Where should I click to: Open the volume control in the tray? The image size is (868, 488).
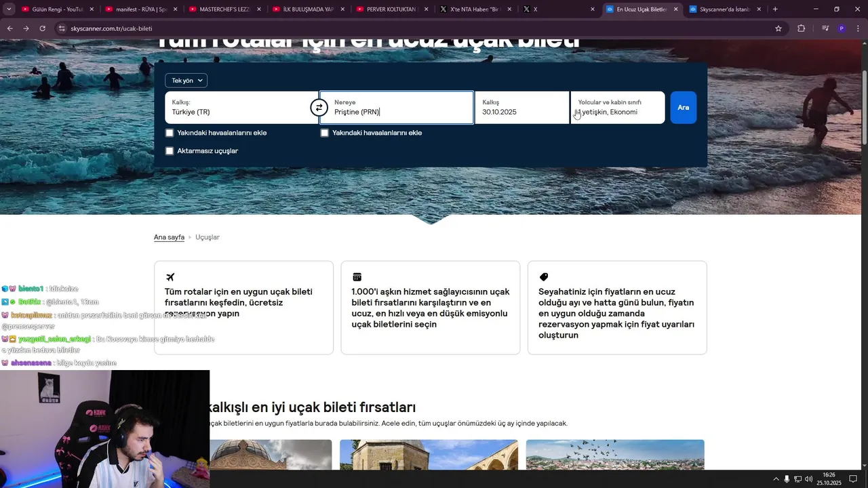click(808, 479)
